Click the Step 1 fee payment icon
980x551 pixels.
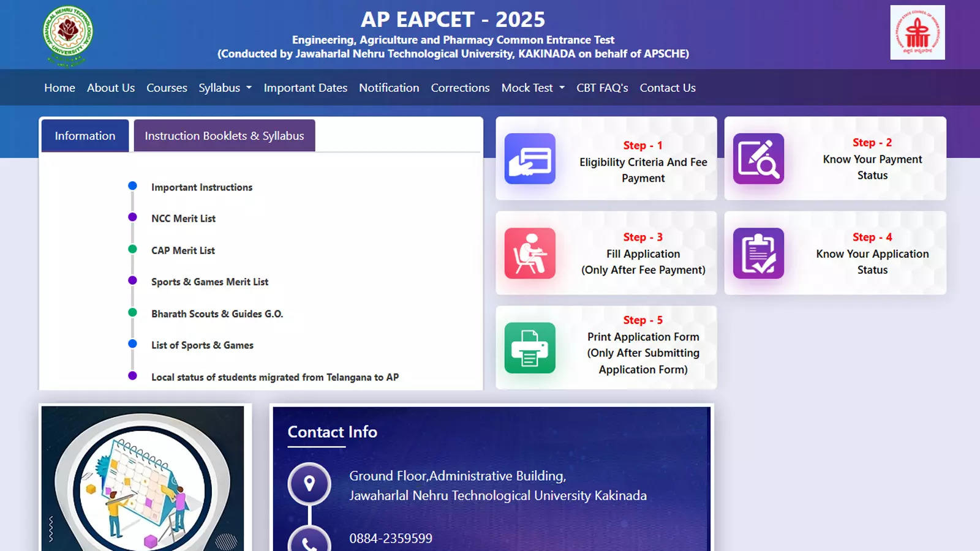(x=530, y=159)
